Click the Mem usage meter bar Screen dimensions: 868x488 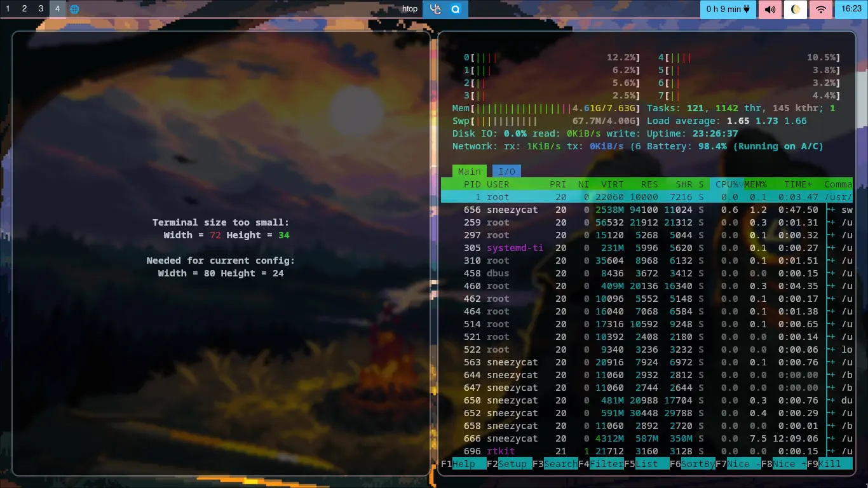pos(546,108)
